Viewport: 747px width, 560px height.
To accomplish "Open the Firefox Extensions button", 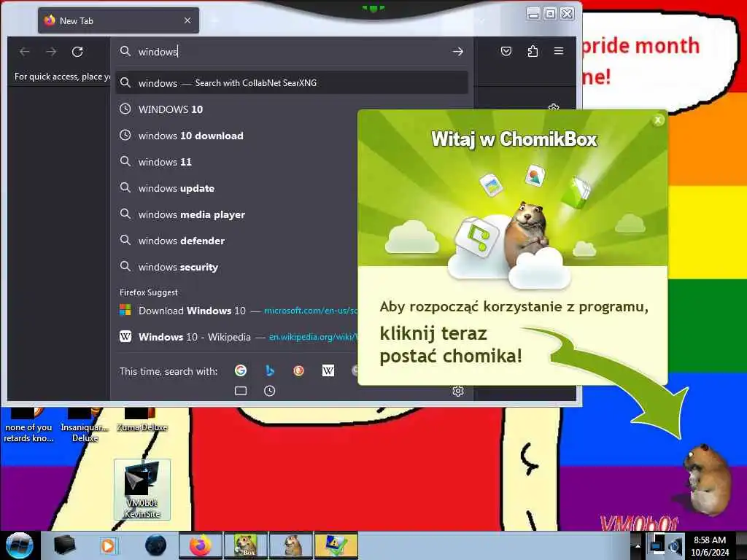I will click(x=533, y=51).
